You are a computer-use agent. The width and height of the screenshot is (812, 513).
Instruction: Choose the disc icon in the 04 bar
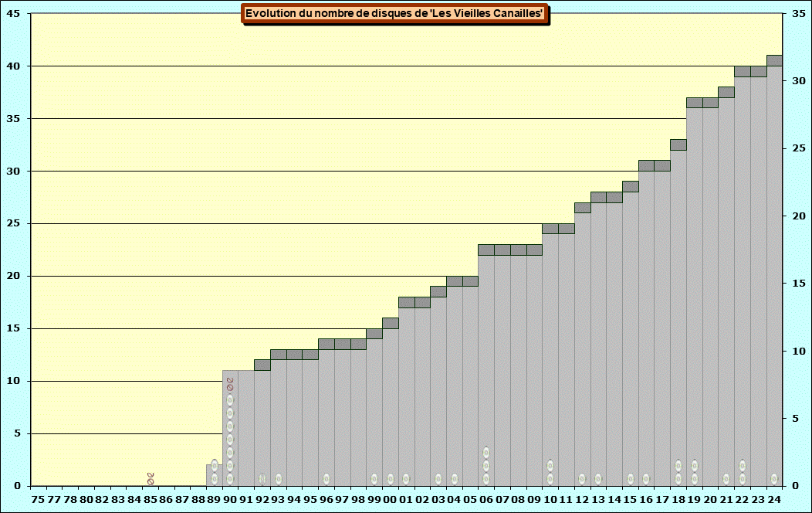click(455, 479)
